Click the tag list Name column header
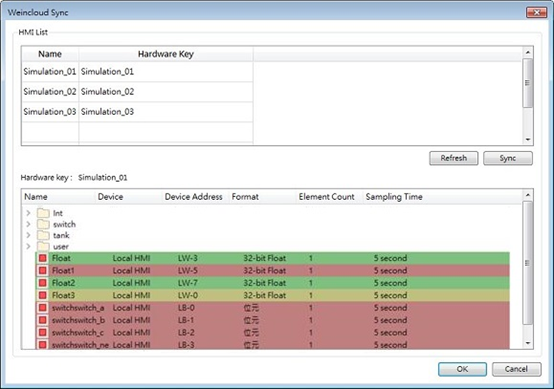This screenshot has height=389, width=554. tap(58, 197)
